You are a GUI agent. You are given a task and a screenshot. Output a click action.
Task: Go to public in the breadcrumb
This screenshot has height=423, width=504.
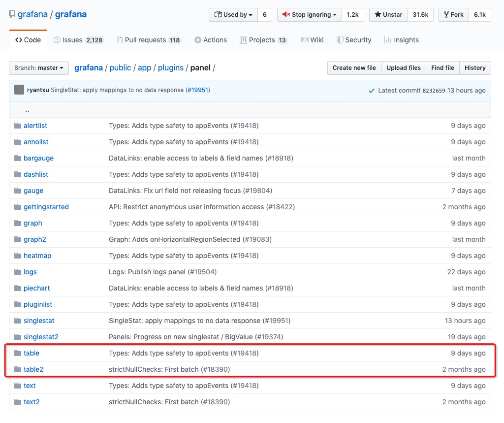(x=120, y=68)
